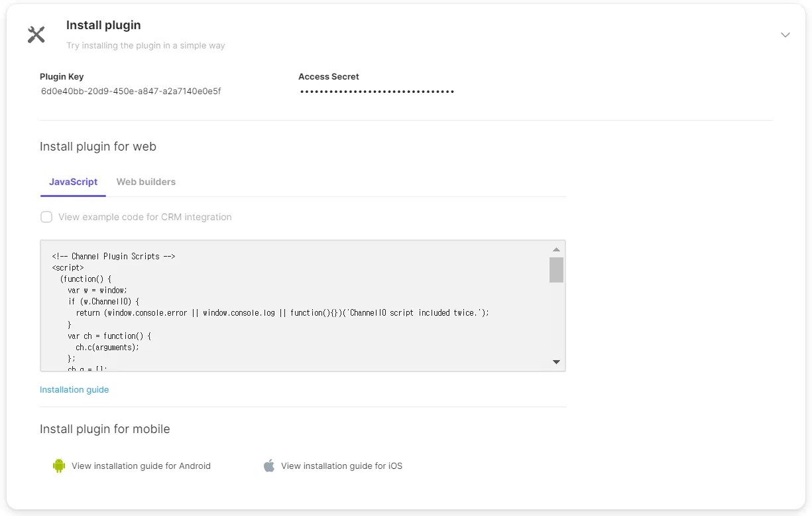Image resolution: width=812 pixels, height=516 pixels.
Task: Click the green Android robot icon
Action: [59, 466]
